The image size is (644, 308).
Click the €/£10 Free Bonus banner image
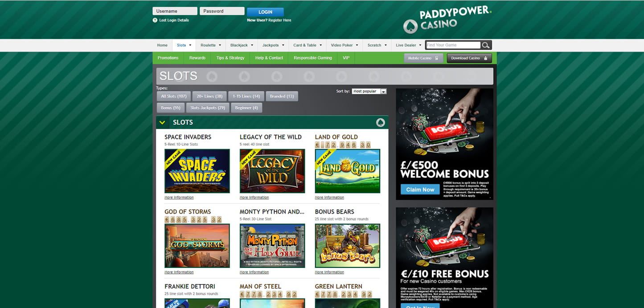[445, 257]
